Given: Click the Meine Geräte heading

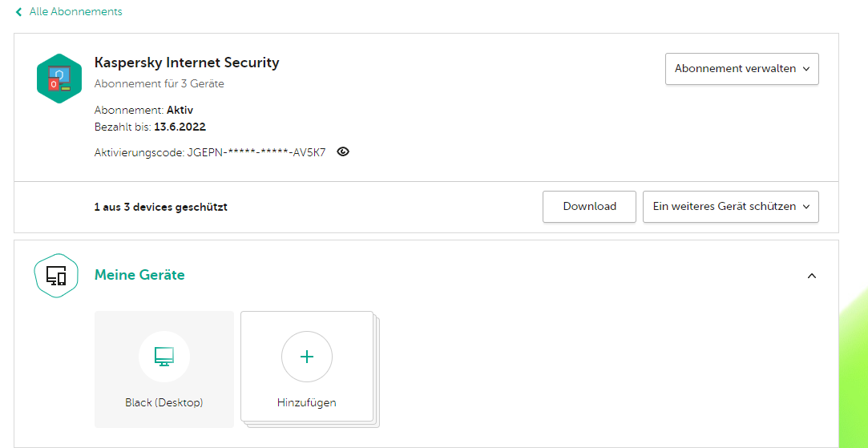Looking at the screenshot, I should pos(139,275).
